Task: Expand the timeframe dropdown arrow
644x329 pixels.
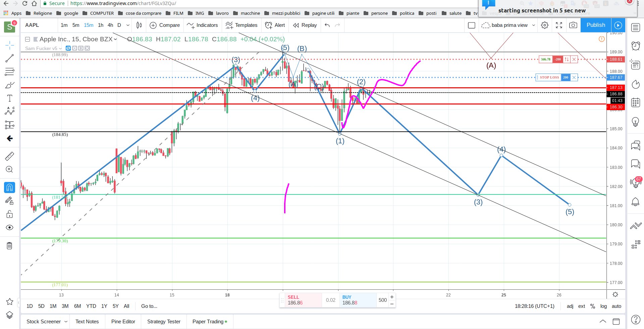Action: click(128, 25)
